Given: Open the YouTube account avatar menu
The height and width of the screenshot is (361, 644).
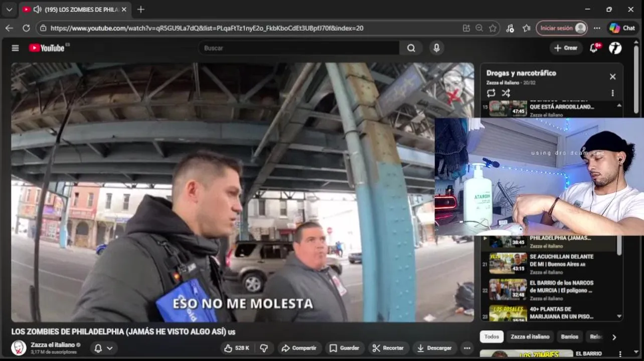Looking at the screenshot, I should click(x=615, y=48).
